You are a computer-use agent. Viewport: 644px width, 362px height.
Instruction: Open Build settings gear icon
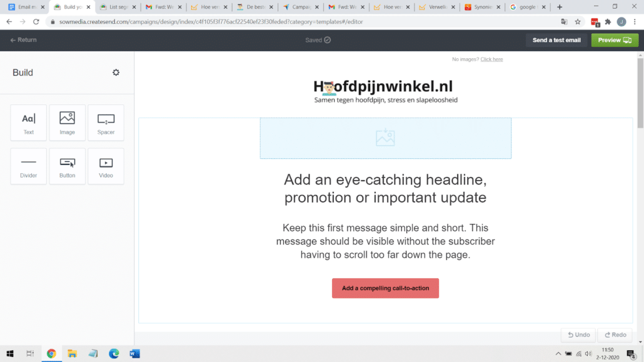click(x=116, y=73)
